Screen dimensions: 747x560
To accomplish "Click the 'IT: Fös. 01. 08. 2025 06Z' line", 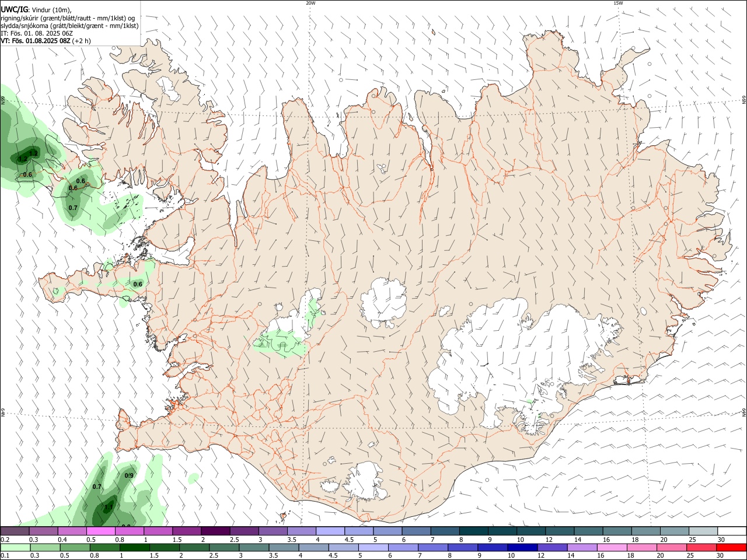I will 37,33.
